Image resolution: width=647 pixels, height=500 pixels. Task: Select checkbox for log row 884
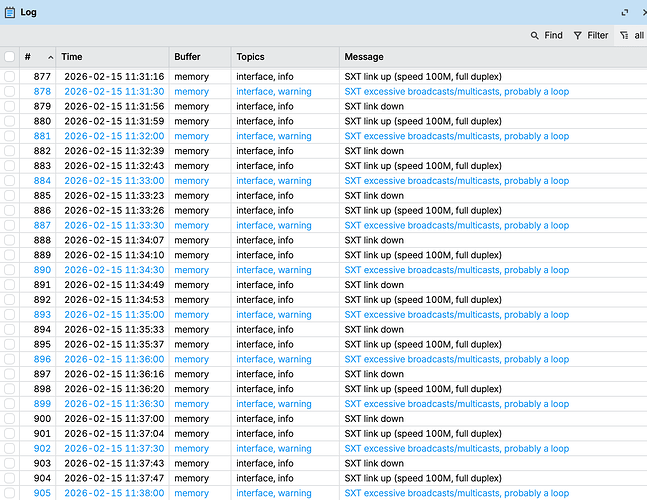coord(10,181)
